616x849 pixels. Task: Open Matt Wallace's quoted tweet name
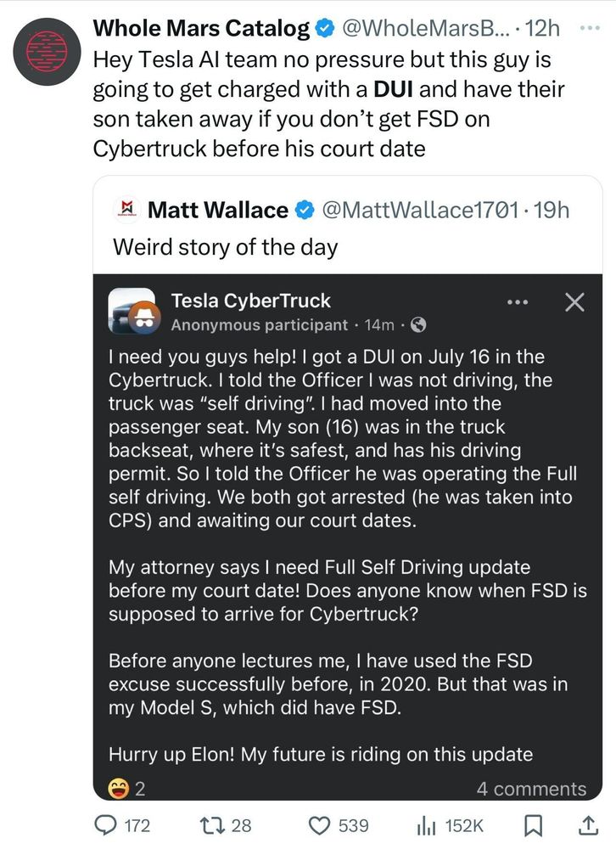coord(217,210)
